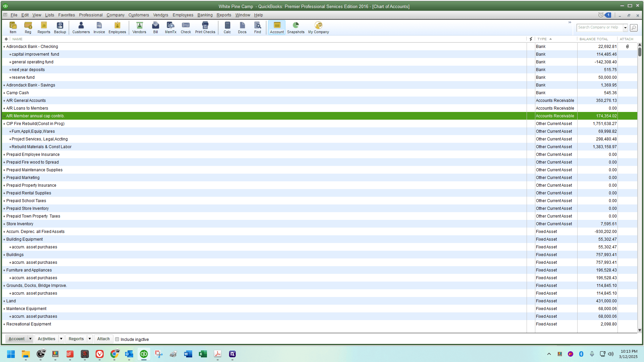Click the Account toolbar icon
This screenshot has width=644, height=362.
(277, 27)
